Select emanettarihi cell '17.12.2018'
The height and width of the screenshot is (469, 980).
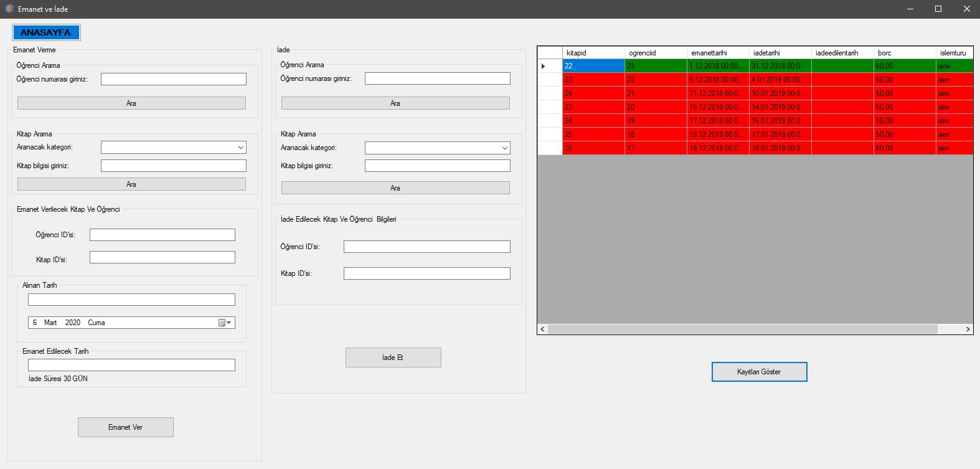click(x=718, y=121)
